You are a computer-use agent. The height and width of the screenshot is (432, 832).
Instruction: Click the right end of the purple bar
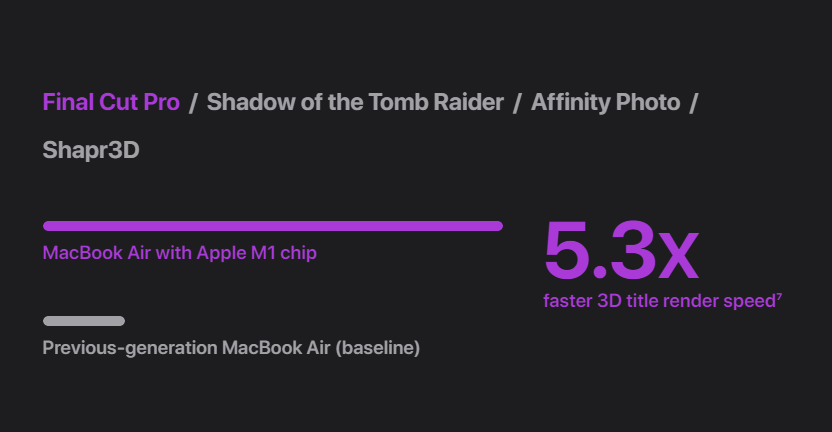pos(497,226)
